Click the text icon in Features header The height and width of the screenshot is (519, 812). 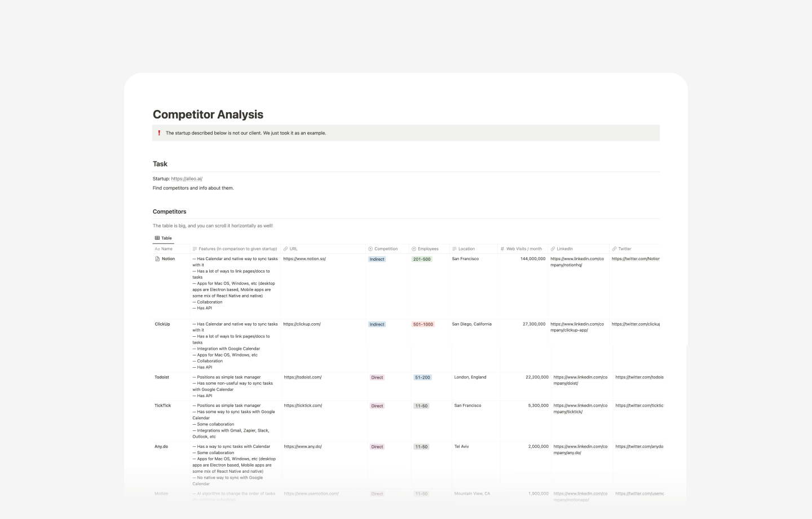click(195, 249)
